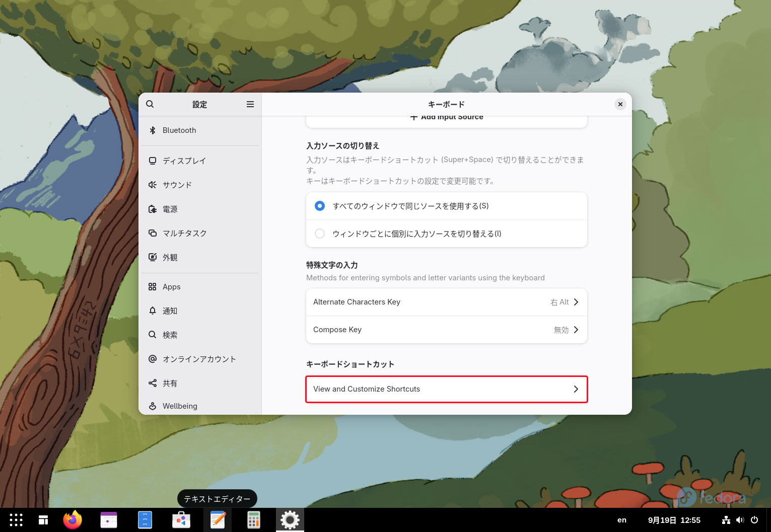Click the 共有 share icon
Image resolution: width=771 pixels, height=532 pixels.
[x=153, y=383]
